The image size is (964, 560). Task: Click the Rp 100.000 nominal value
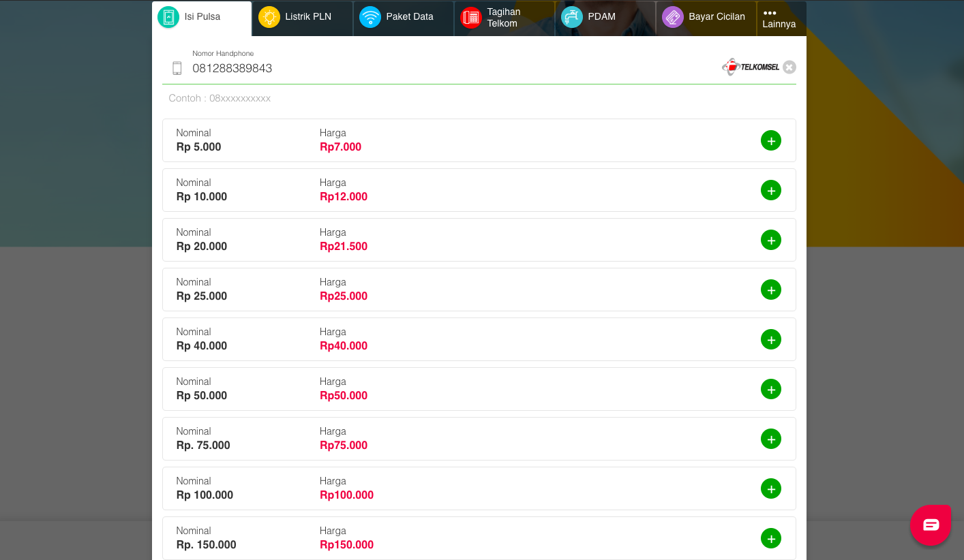205,495
